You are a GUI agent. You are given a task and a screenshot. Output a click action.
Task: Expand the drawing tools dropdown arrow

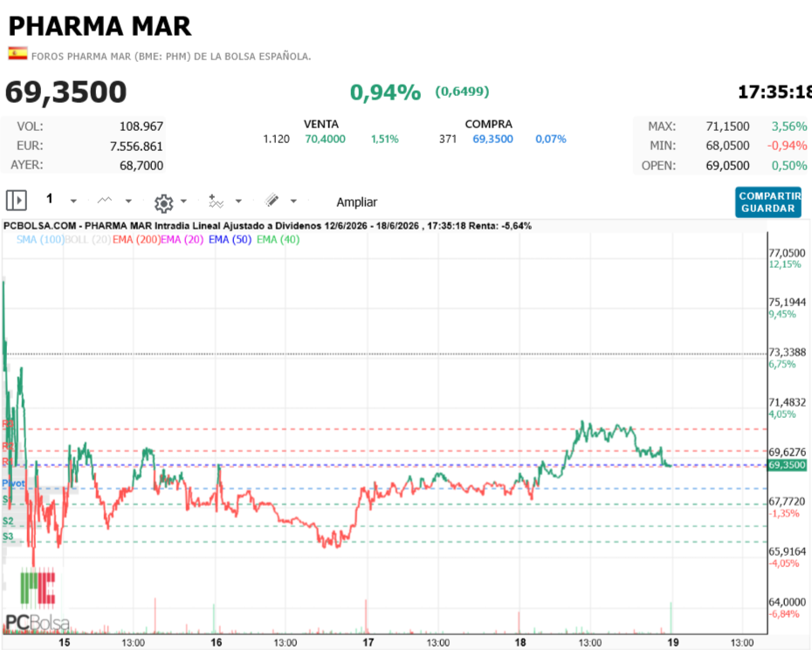[x=293, y=201]
